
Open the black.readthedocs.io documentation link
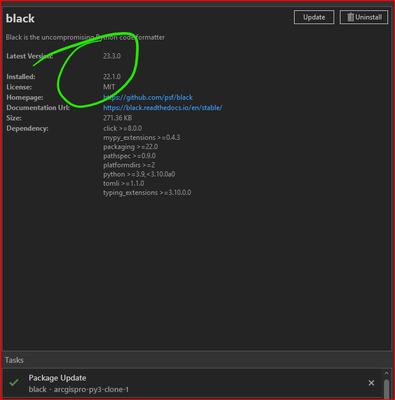click(163, 108)
